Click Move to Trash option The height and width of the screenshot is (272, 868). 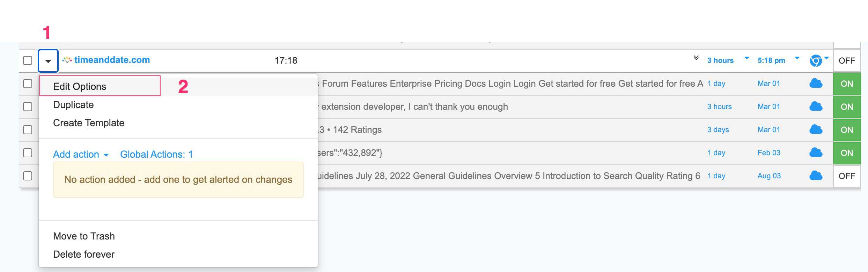pos(84,236)
